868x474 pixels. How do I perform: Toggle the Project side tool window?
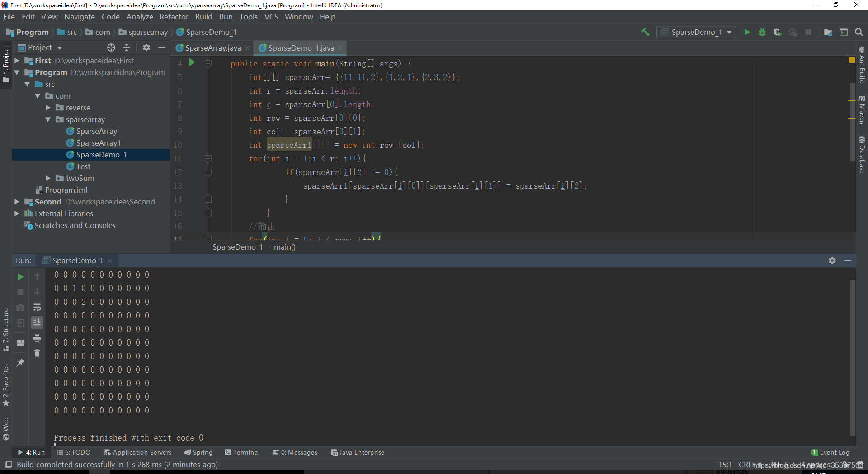(6, 64)
